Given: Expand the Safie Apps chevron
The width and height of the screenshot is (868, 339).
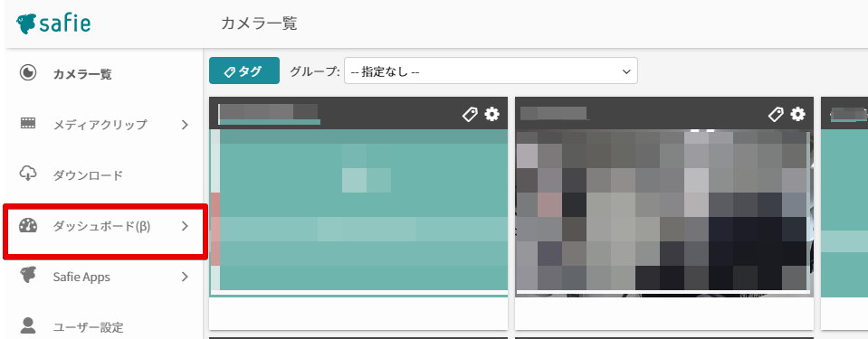Looking at the screenshot, I should (x=185, y=277).
